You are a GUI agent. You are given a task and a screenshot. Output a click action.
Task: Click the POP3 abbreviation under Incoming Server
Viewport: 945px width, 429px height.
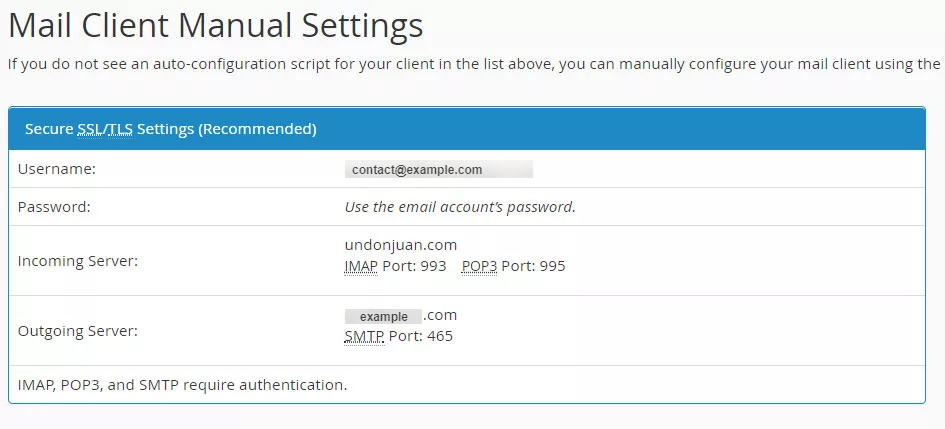479,266
